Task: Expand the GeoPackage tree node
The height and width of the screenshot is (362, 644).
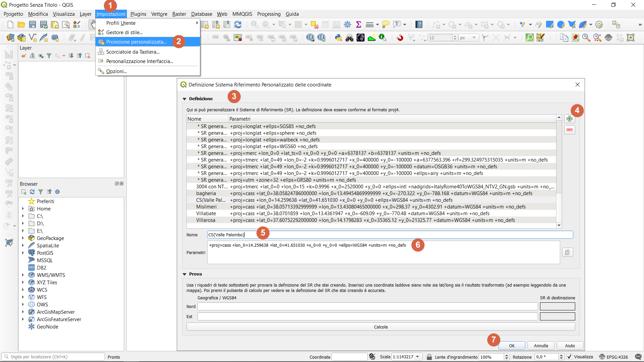Action: pyautogui.click(x=23, y=238)
